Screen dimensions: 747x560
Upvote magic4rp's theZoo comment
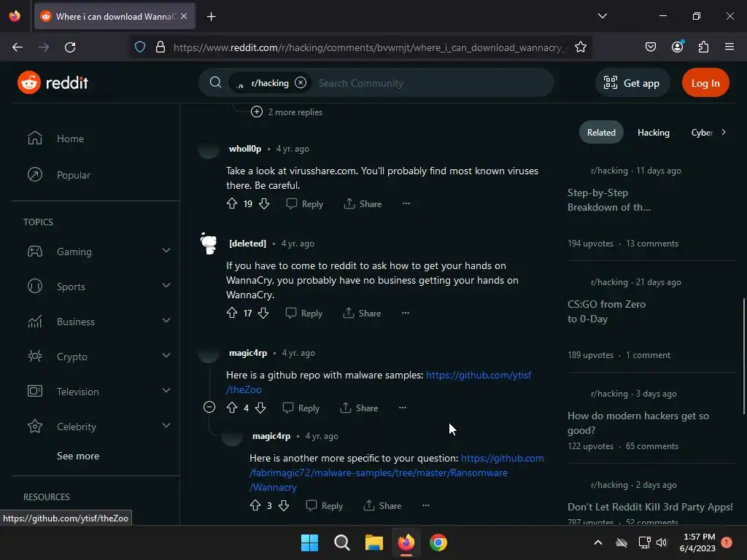pyautogui.click(x=232, y=408)
